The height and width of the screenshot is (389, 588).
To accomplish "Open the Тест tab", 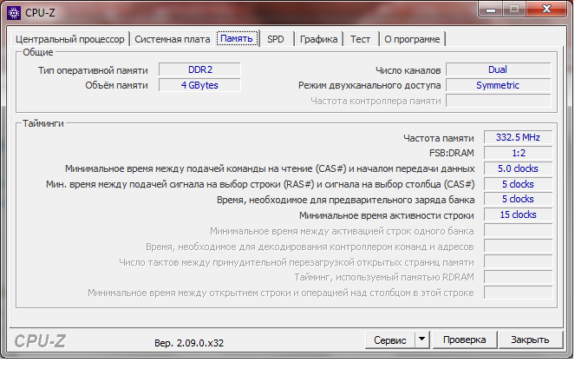I will [x=361, y=39].
